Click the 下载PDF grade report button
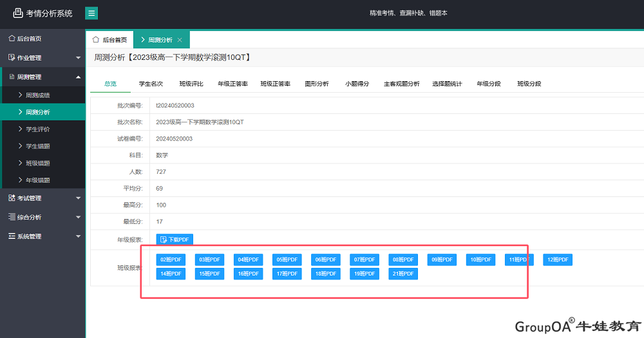The height and width of the screenshot is (338, 644). click(175, 239)
